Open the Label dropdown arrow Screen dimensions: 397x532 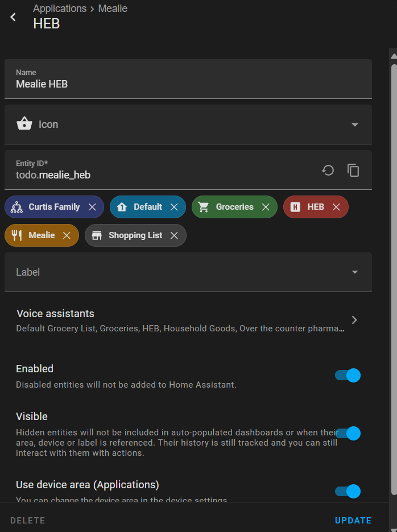click(x=354, y=272)
